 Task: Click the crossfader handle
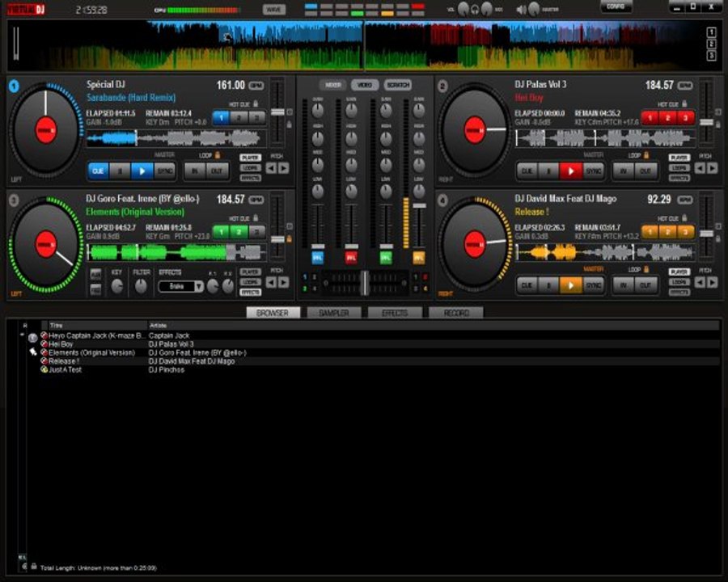[365, 283]
